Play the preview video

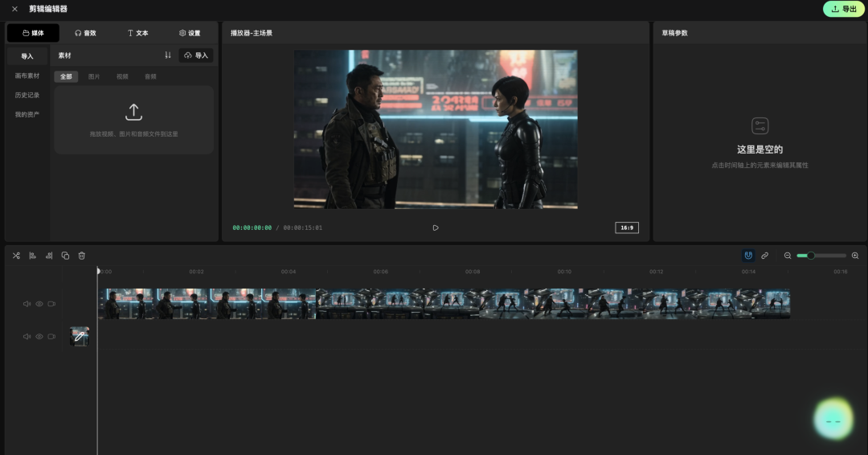point(436,227)
